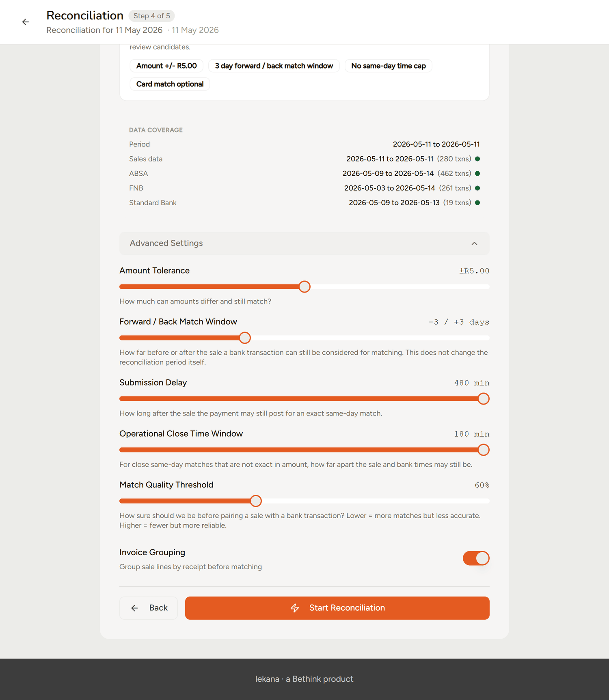The height and width of the screenshot is (700, 609).
Task: Click the Standard Bank row label
Action: 153,202
